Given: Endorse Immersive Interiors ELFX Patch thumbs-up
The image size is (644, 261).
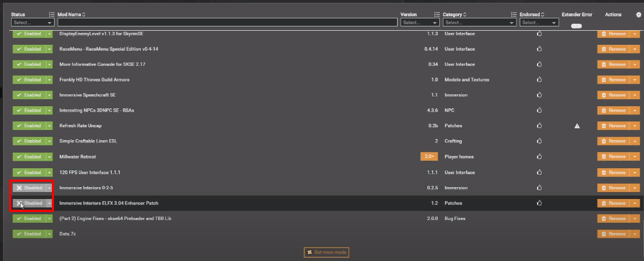Looking at the screenshot, I should click(x=539, y=203).
